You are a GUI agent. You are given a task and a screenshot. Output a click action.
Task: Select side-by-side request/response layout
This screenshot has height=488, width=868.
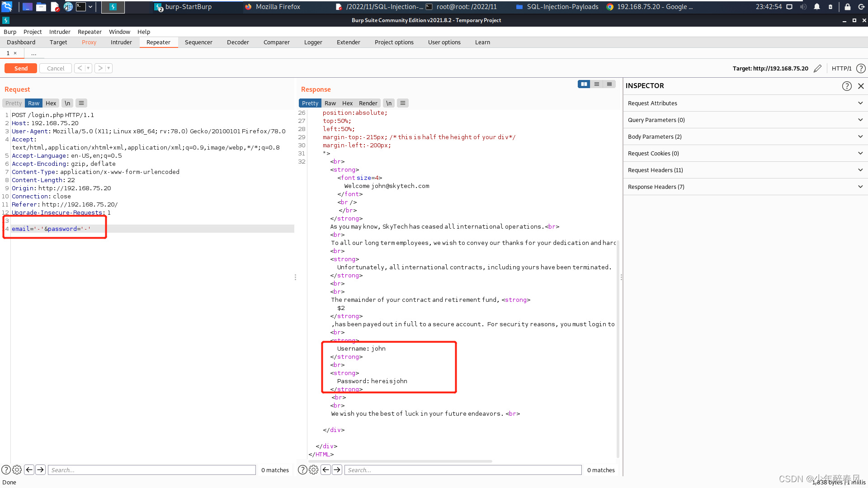[x=584, y=84]
